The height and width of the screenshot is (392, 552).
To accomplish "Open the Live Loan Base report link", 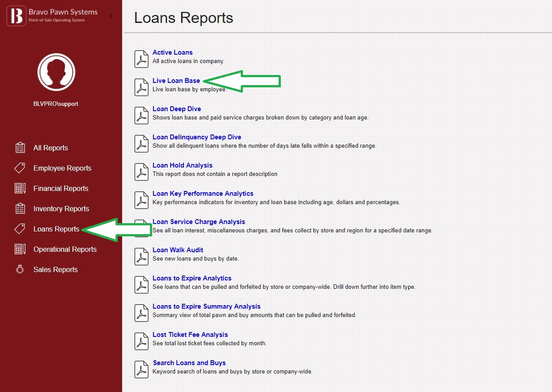I will click(x=176, y=81).
